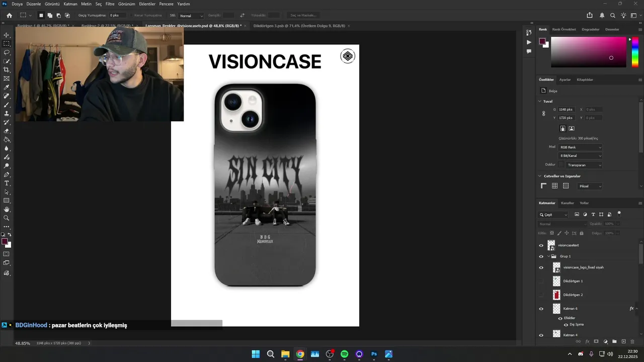
Task: Collapse the Grup 1 folder arrow
Action: (x=549, y=256)
